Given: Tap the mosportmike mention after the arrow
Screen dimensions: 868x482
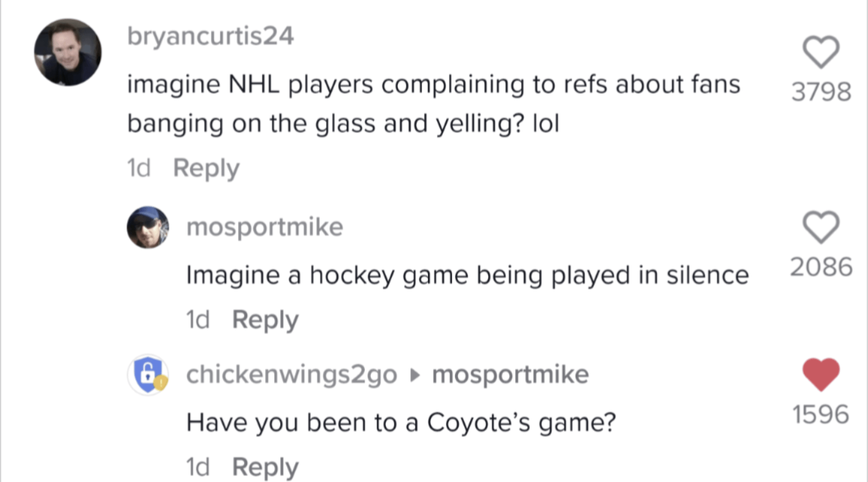Looking at the screenshot, I should [x=510, y=375].
